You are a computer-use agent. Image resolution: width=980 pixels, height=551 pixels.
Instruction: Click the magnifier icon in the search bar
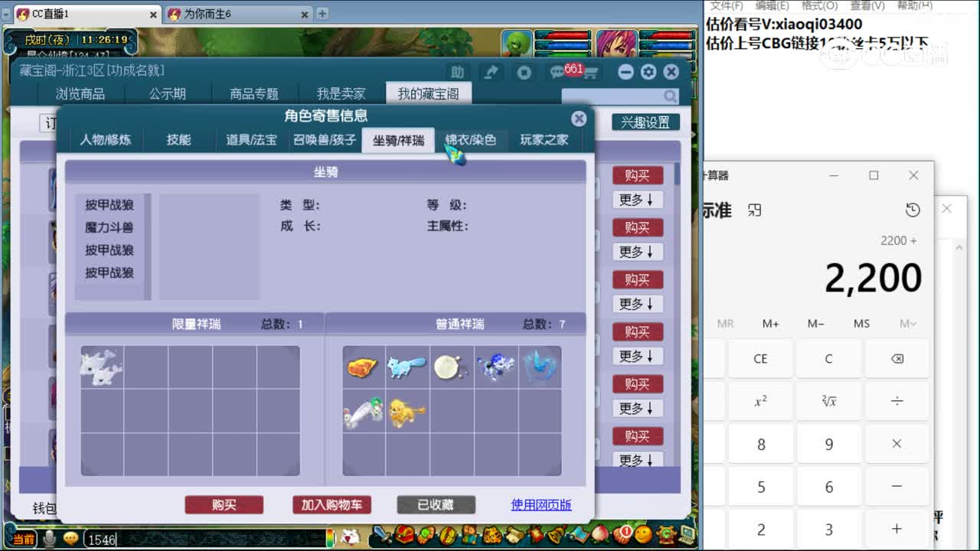[x=671, y=96]
